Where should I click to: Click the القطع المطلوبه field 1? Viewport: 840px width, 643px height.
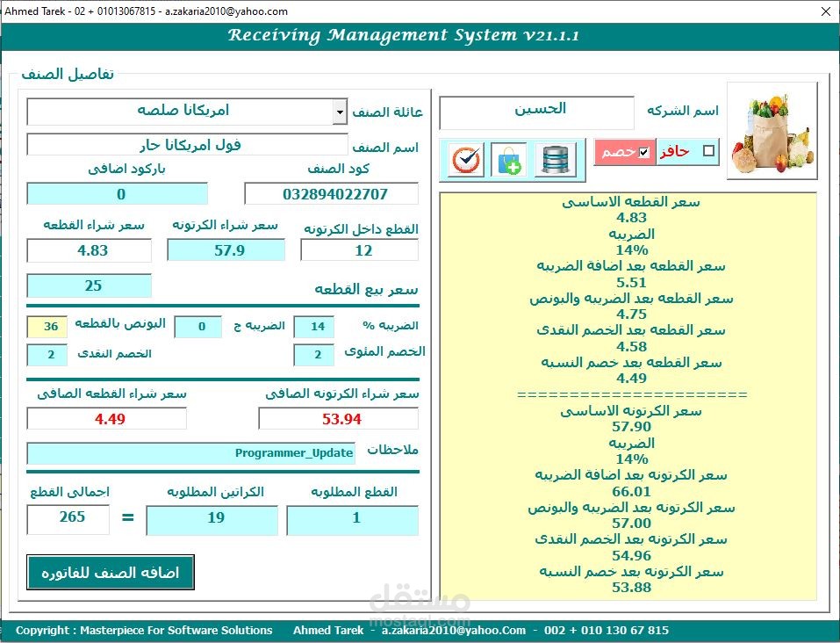click(353, 520)
